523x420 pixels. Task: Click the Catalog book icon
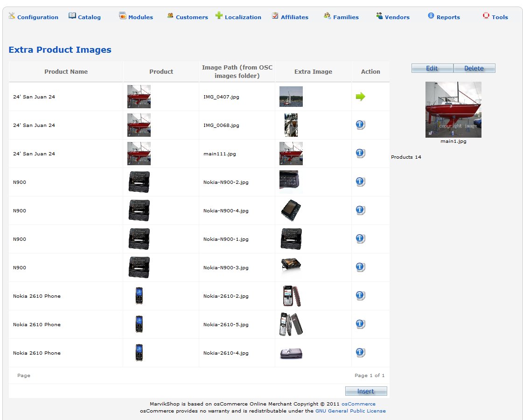pos(72,16)
